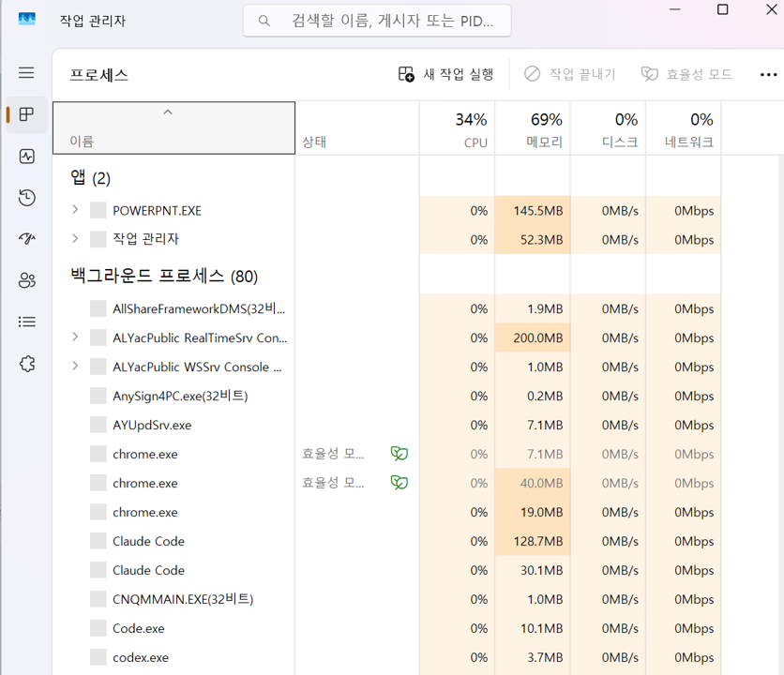Screen dimensions: 784x675
Task: Open the Services panel via the cog icon
Action: coord(26,364)
